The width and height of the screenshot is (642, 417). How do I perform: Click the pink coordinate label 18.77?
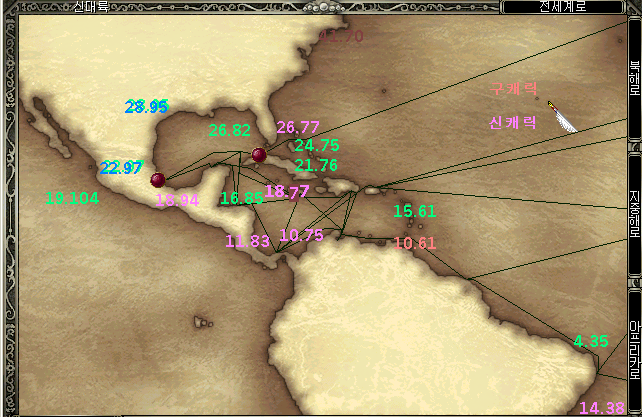pos(287,191)
